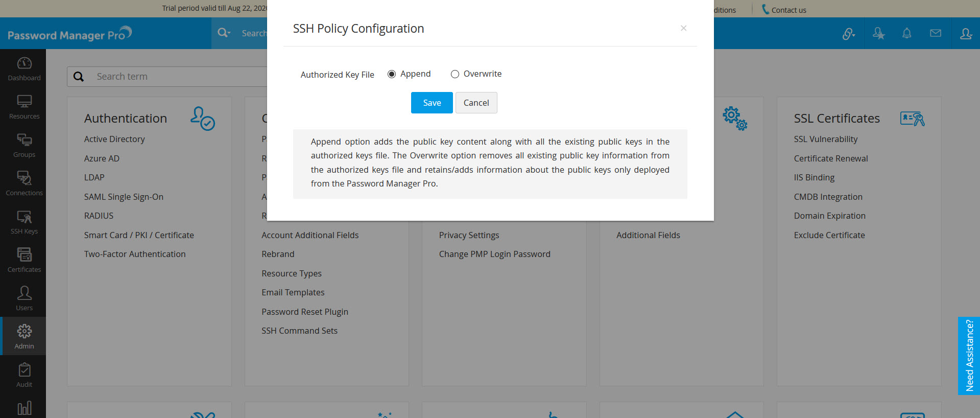This screenshot has height=418, width=980.
Task: Open the Need Assistance side tab
Action: pos(969,356)
